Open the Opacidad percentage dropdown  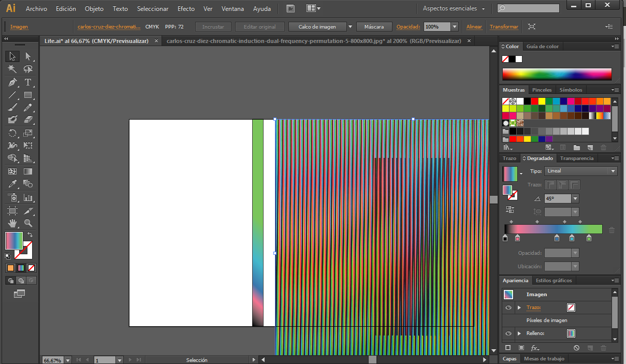pos(454,26)
